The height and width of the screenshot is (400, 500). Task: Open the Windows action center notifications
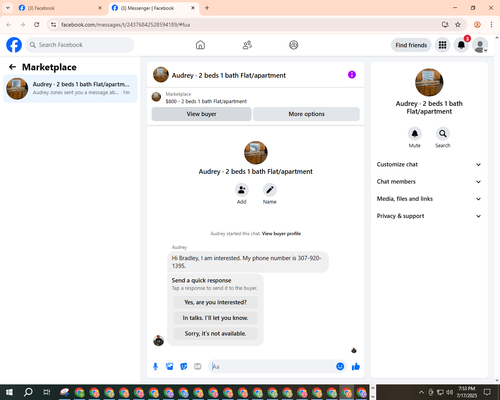487,392
